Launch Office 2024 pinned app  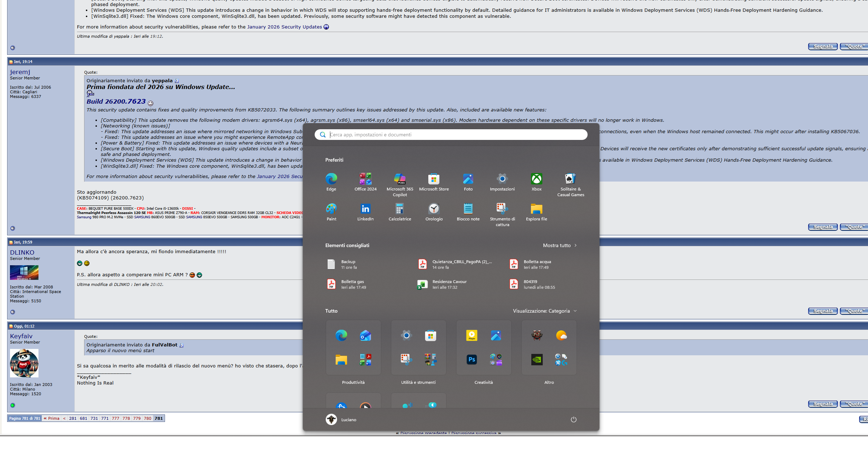[x=365, y=179]
